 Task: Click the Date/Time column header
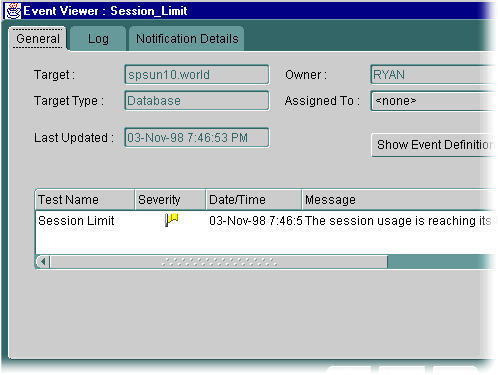(254, 200)
